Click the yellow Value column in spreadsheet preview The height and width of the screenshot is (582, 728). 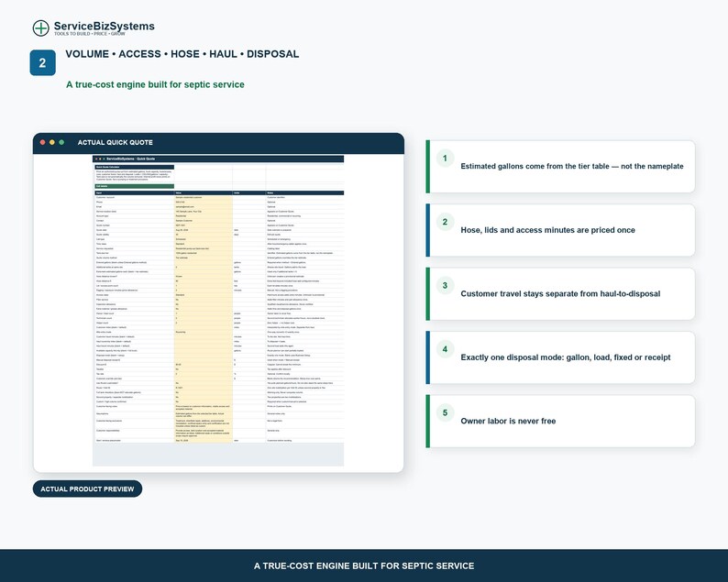(x=204, y=318)
